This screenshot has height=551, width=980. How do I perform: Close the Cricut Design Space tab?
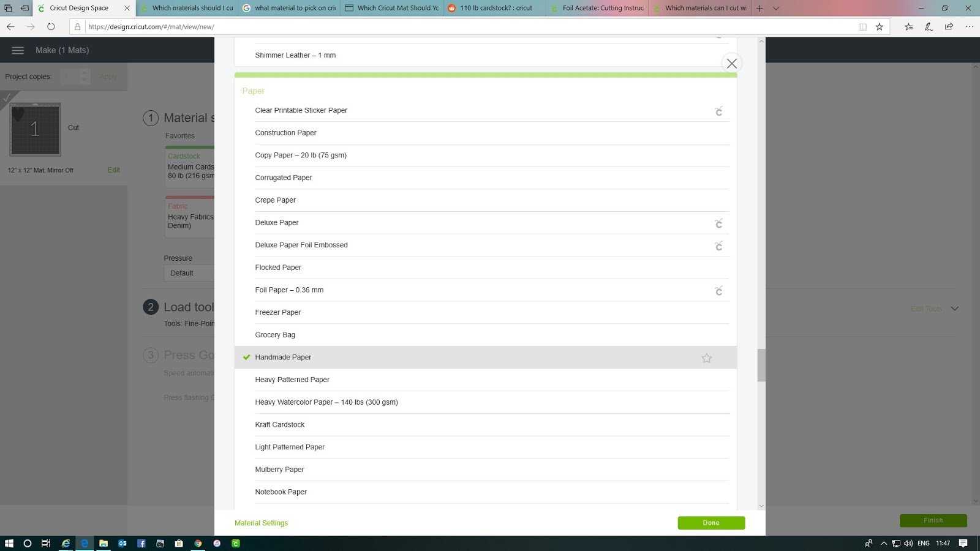[x=127, y=8]
